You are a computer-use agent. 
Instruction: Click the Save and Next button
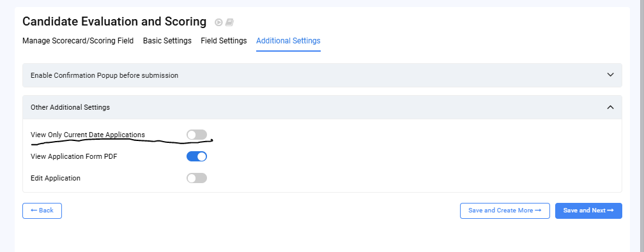point(588,211)
